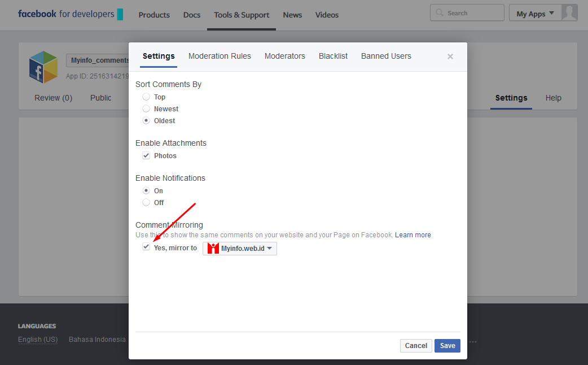Click the Enable Notifications heading

170,178
